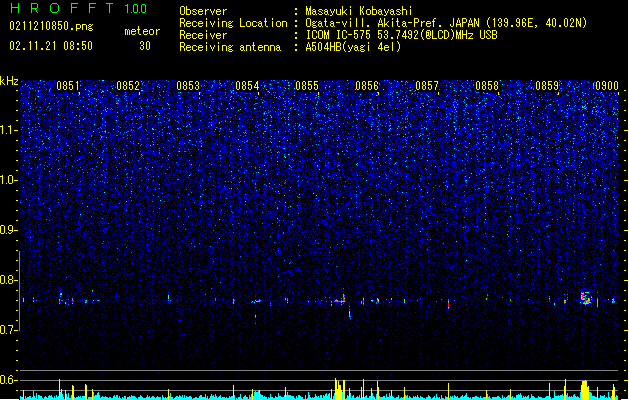Click the 0851 time marker
The image size is (629, 400).
68,85
